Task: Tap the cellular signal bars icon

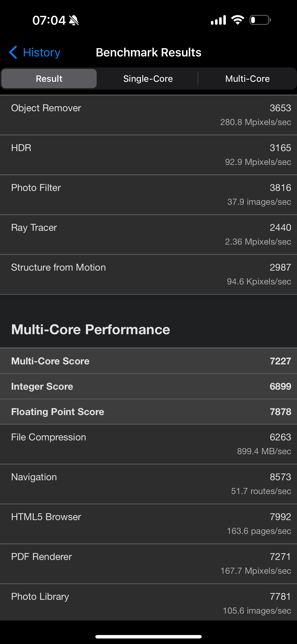Action: (x=218, y=20)
